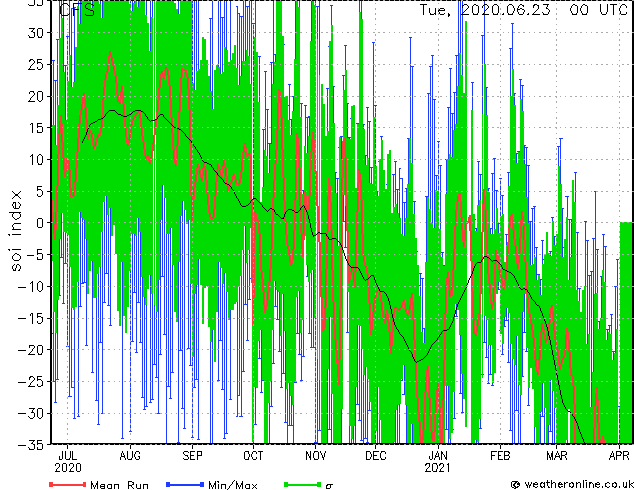Click the 15 y-axis value
Viewport: 634px width, 490px height.
pyautogui.click(x=35, y=128)
